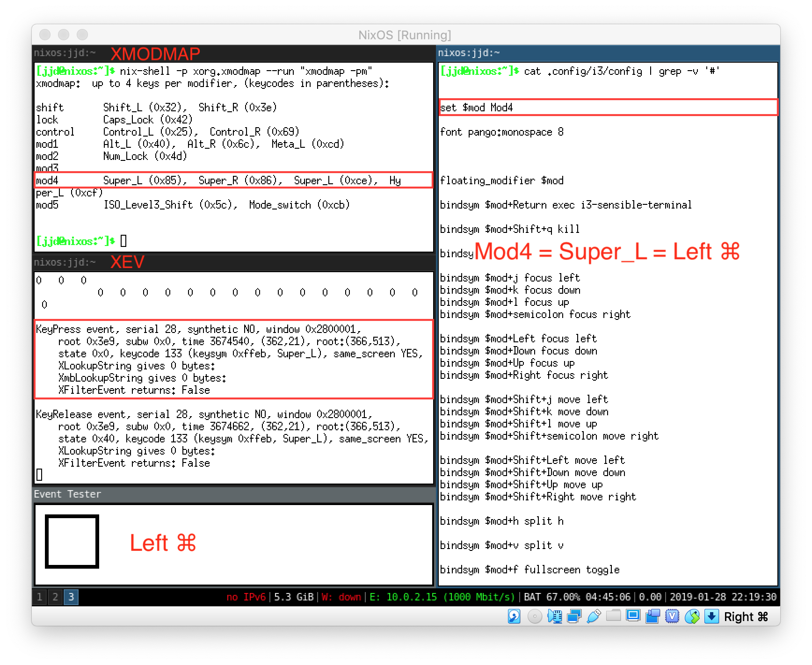The height and width of the screenshot is (665, 812).
Task: Click the shared folders icon
Action: point(613,616)
